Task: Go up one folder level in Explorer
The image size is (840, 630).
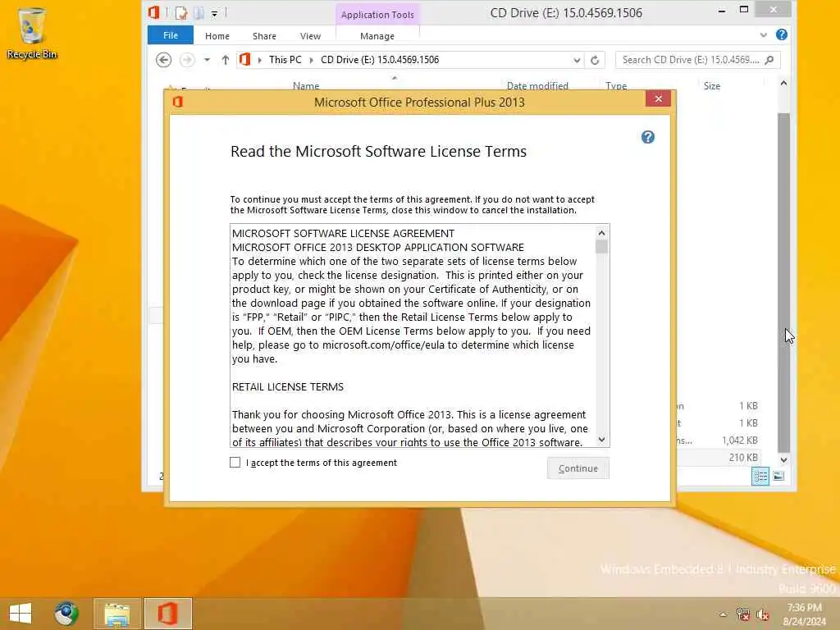Action: [225, 59]
